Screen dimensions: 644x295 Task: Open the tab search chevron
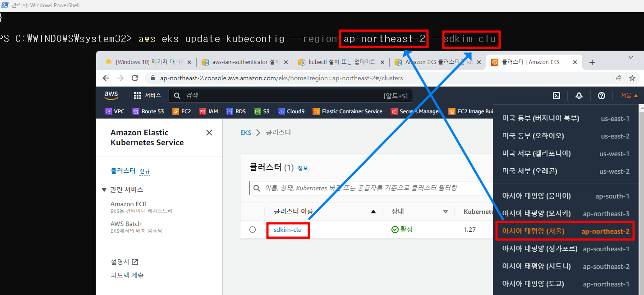pos(631,57)
